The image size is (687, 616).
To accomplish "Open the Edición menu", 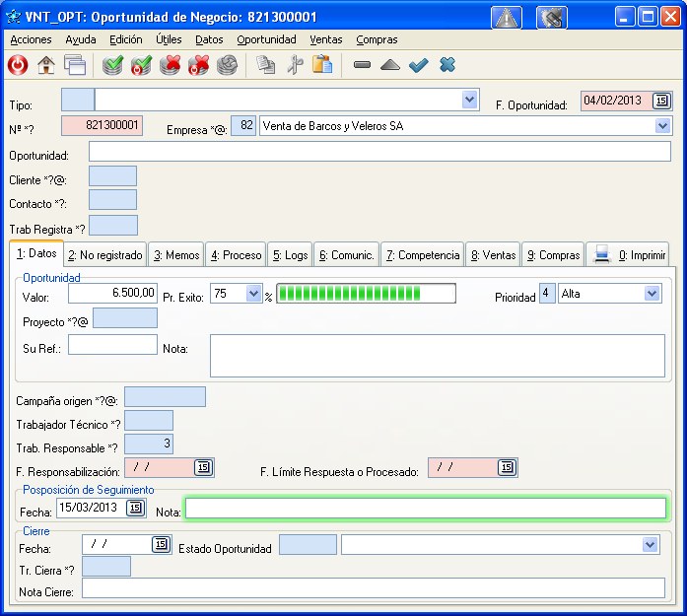I will coord(126,39).
